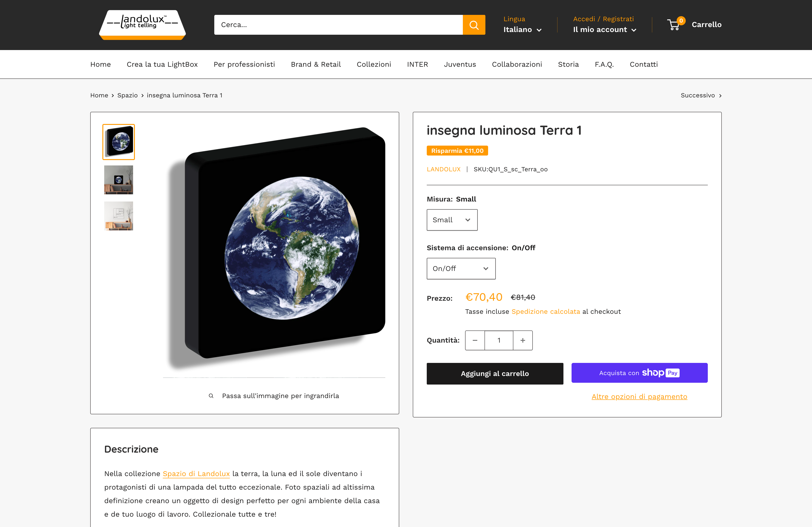Viewport: 812px width, 527px height.
Task: Navigate to the Juventus menu item
Action: click(460, 64)
